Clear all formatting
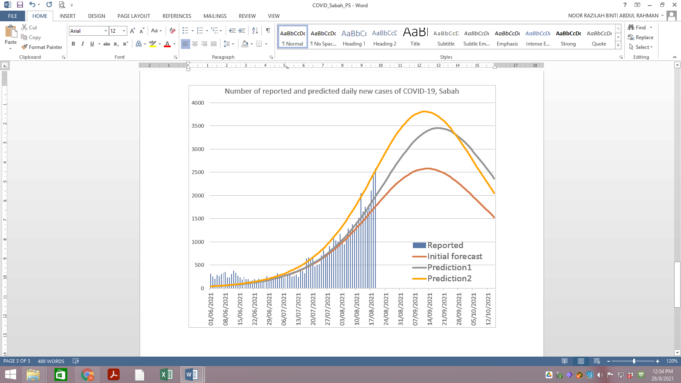Screen dimensions: 681x383 click(172, 31)
